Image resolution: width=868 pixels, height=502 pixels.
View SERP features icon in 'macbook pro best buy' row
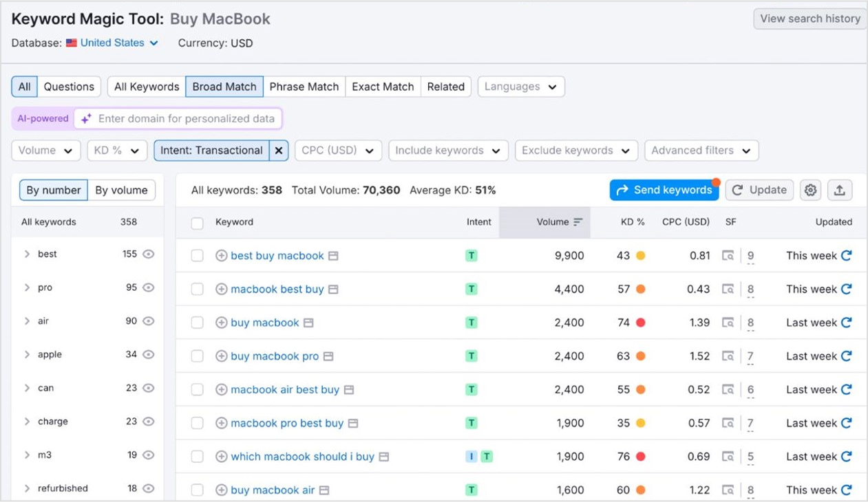click(728, 423)
